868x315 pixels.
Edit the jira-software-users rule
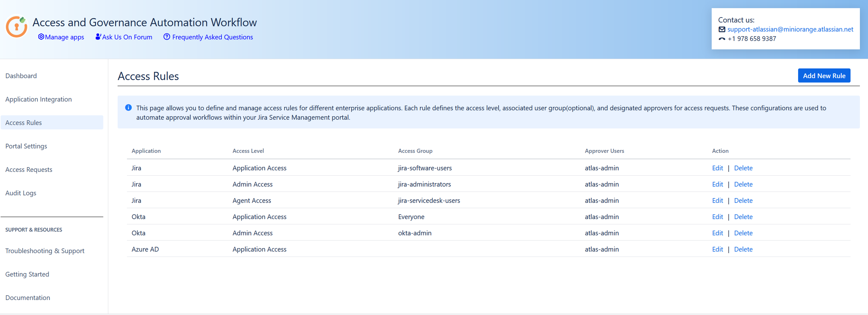point(717,168)
